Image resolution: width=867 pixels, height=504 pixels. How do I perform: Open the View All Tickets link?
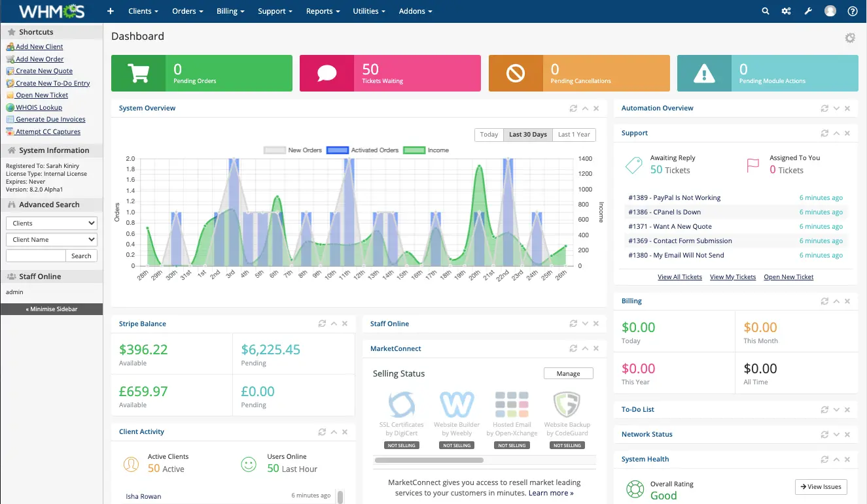(x=680, y=277)
